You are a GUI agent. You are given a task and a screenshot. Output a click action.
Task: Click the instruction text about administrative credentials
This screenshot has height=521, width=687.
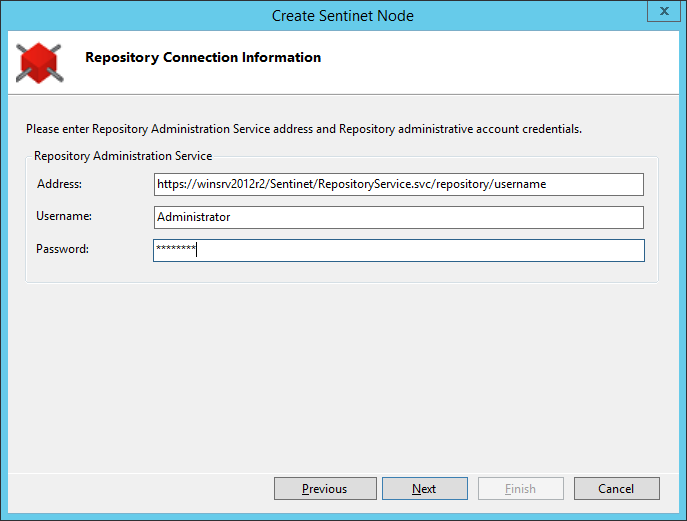click(x=304, y=129)
